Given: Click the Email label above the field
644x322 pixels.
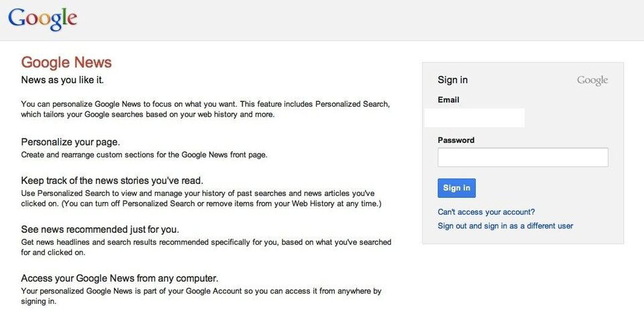Looking at the screenshot, I should (x=449, y=100).
